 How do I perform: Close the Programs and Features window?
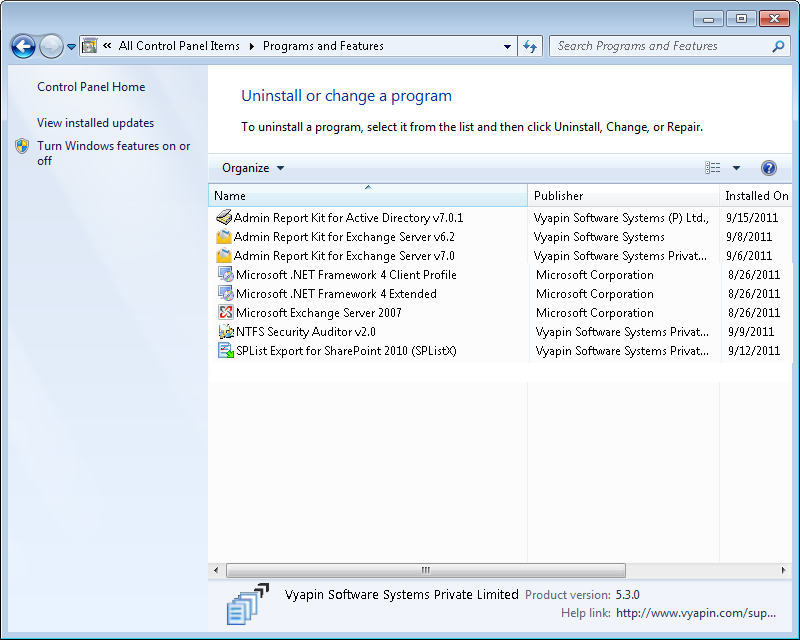click(774, 19)
